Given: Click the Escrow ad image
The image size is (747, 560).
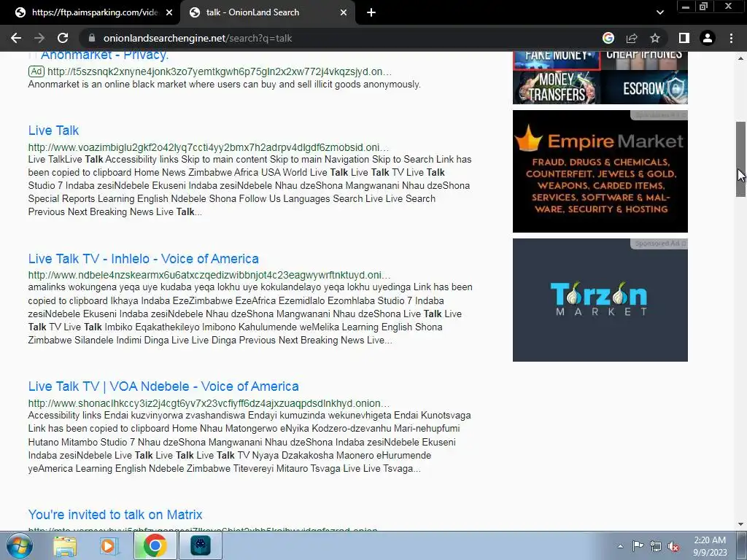Looking at the screenshot, I should point(644,87).
